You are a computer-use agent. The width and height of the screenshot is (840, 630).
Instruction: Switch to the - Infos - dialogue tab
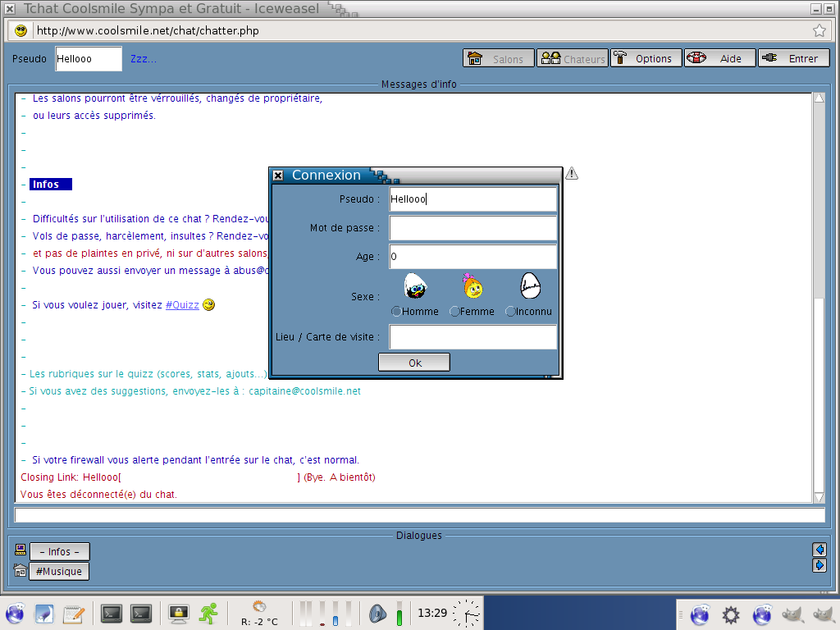(x=59, y=552)
